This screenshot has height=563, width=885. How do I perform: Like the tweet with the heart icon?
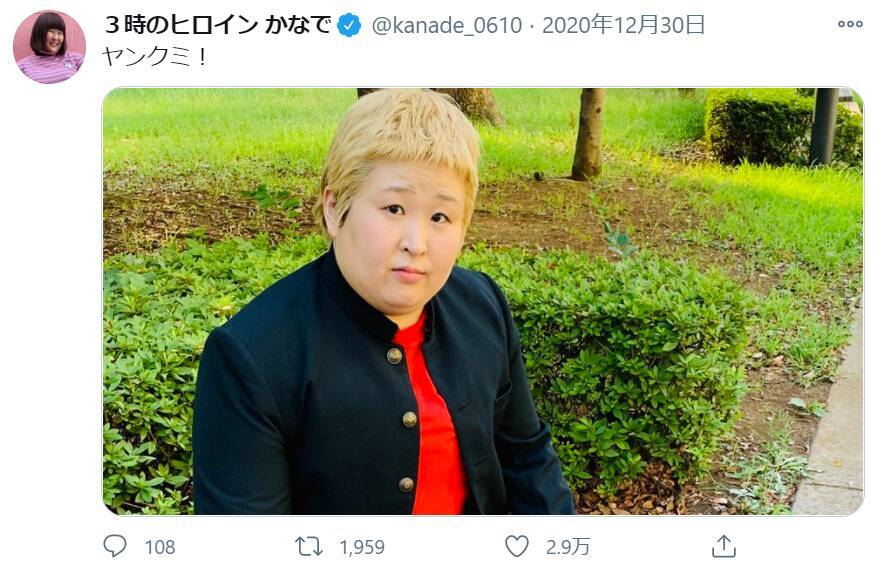(516, 546)
